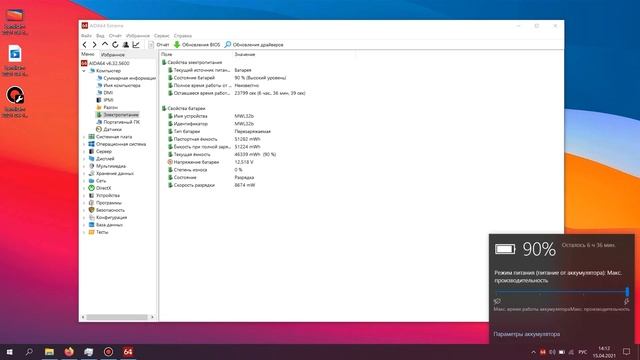Select Разгон tree item
The height and width of the screenshot is (360, 640).
(107, 107)
